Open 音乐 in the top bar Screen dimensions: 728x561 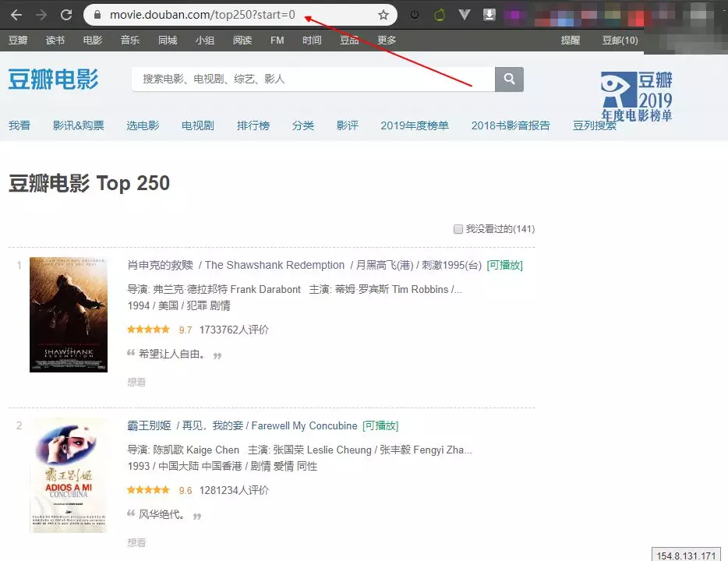[130, 41]
